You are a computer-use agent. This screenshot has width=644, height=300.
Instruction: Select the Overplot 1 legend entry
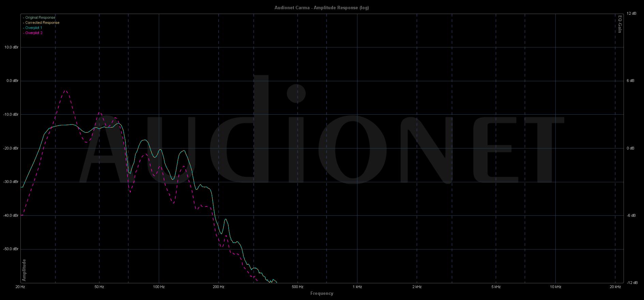click(33, 28)
